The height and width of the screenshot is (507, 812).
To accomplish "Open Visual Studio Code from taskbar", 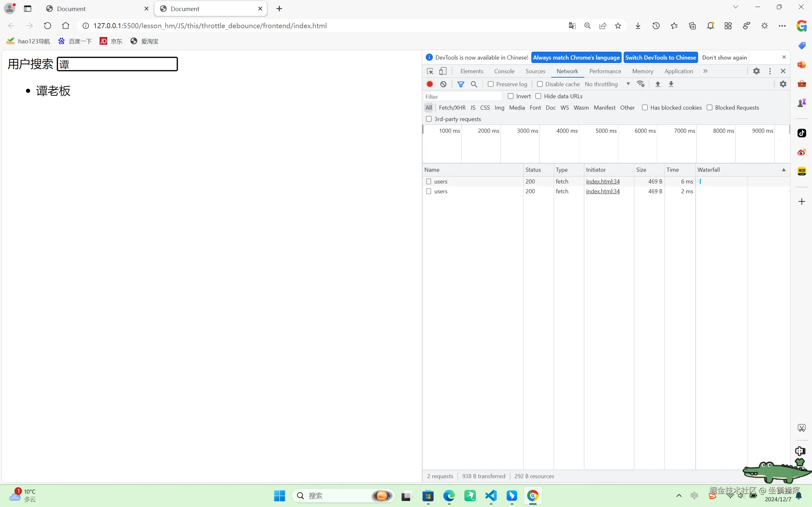I will (x=491, y=496).
